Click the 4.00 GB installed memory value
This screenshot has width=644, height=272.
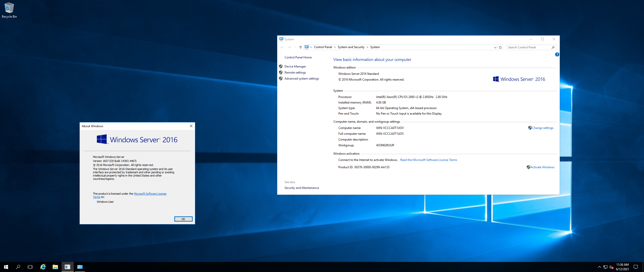381,103
